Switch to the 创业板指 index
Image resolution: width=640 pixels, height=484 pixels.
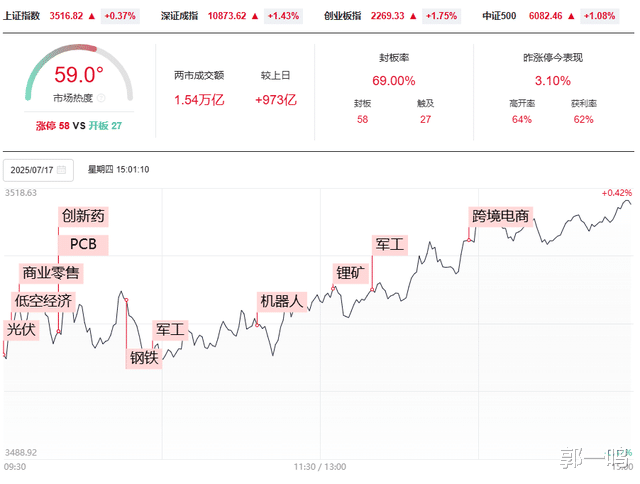coord(341,17)
